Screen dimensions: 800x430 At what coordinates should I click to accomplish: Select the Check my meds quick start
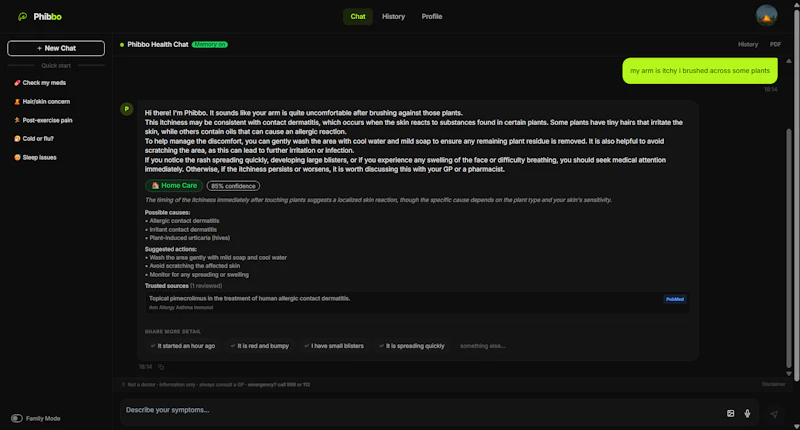(40, 83)
